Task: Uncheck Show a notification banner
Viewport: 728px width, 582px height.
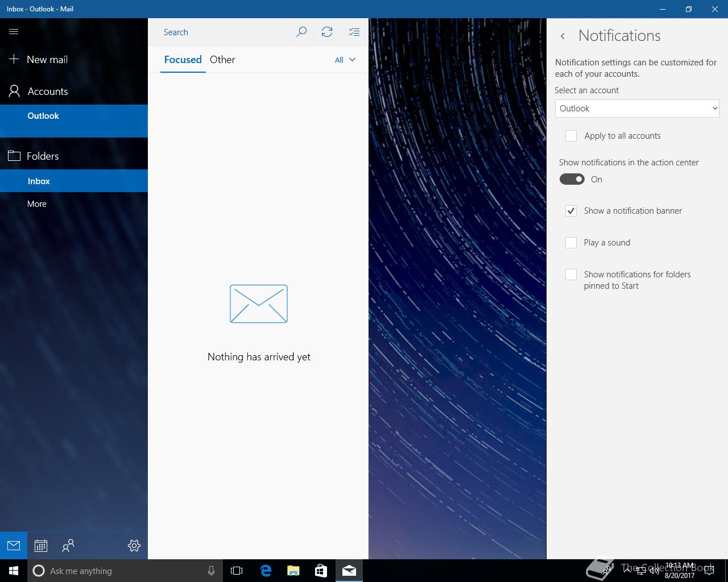Action: [571, 211]
